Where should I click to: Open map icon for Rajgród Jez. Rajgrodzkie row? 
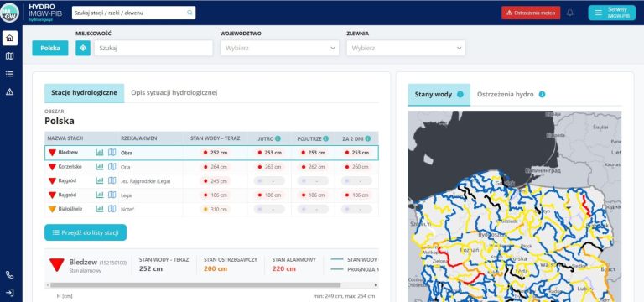[112, 181]
